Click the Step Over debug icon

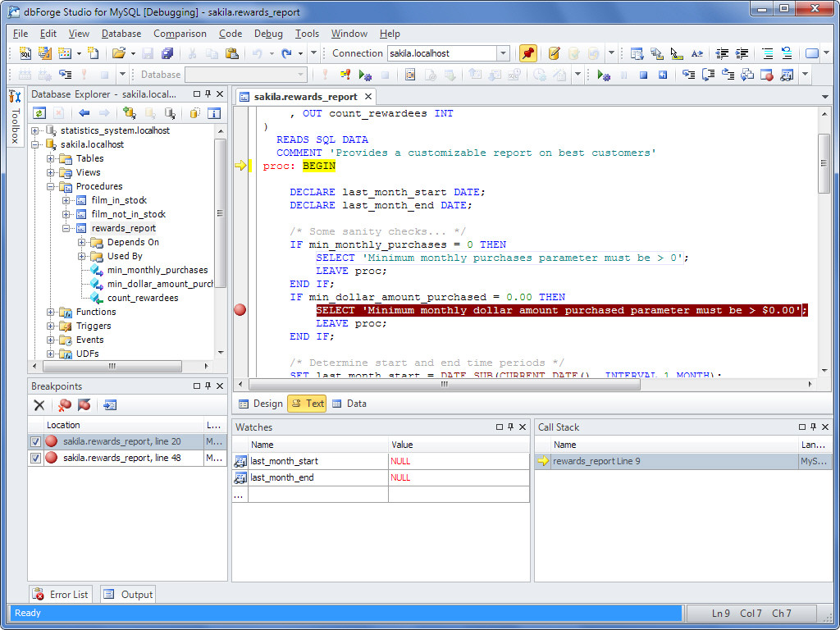pyautogui.click(x=708, y=75)
